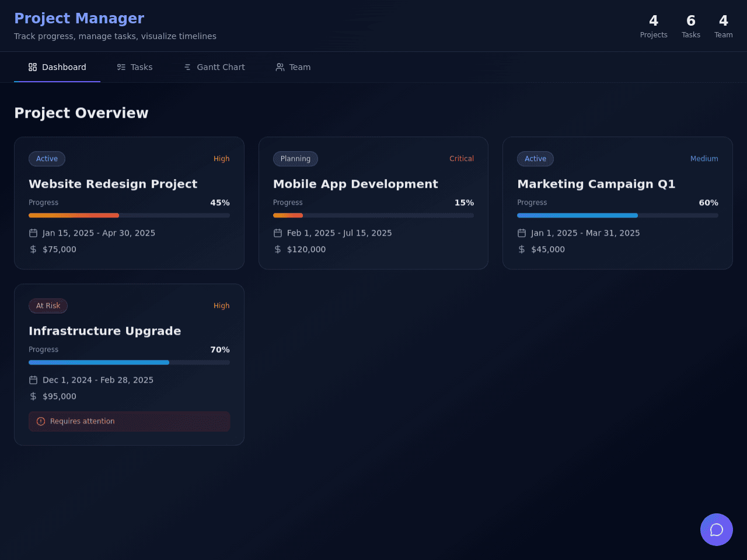Open the Team tab

(x=293, y=67)
